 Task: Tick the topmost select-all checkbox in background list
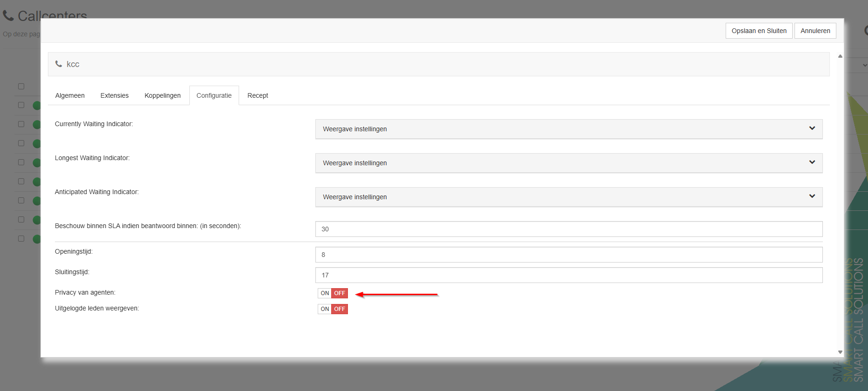click(21, 86)
